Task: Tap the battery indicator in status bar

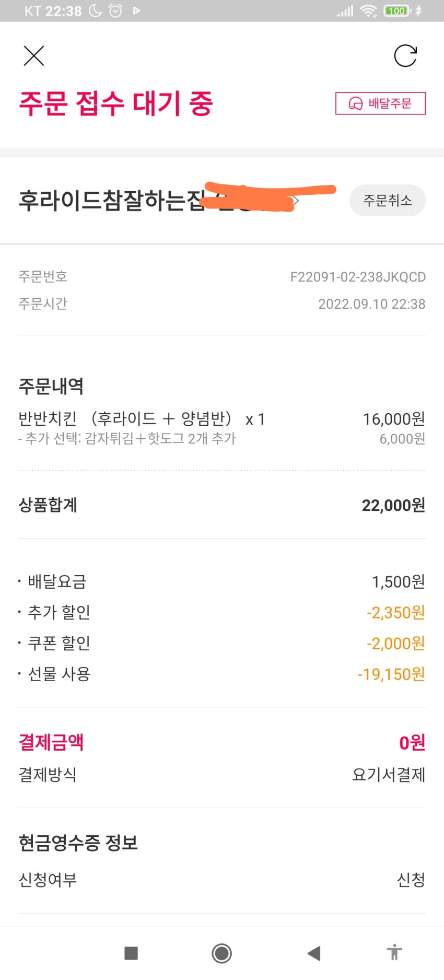Action: pos(398,10)
